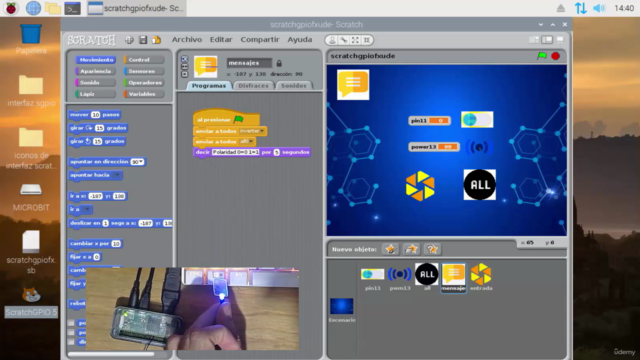Open the Raspberry Pi main menu
640x360 pixels.
pos(11,8)
